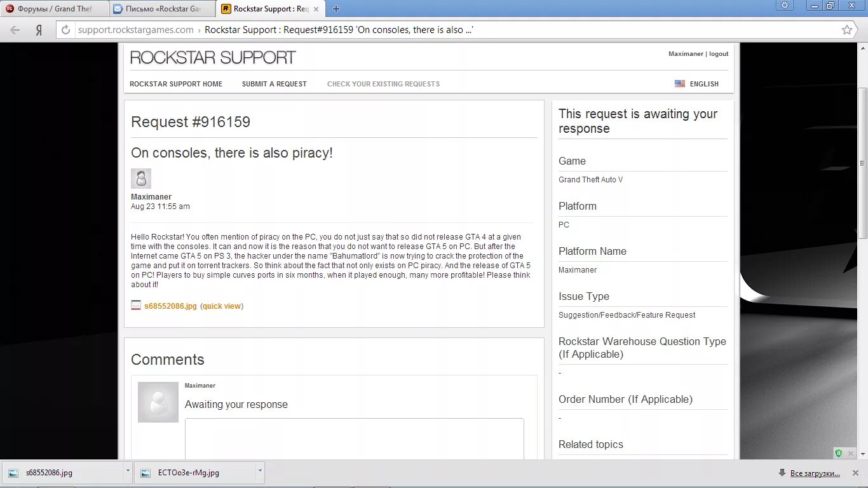The image size is (868, 488).
Task: Click the downloads arrow icon in bar
Action: [782, 473]
